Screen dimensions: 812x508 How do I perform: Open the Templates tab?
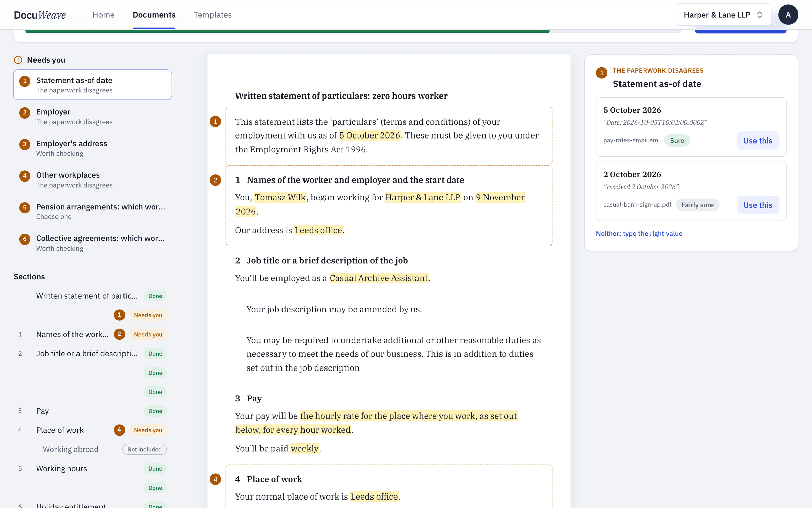pyautogui.click(x=213, y=15)
